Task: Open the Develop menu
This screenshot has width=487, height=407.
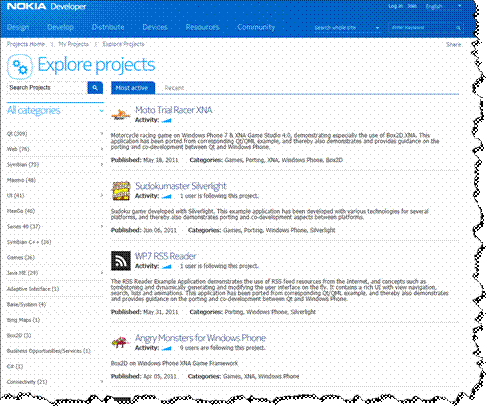Action: tap(60, 27)
